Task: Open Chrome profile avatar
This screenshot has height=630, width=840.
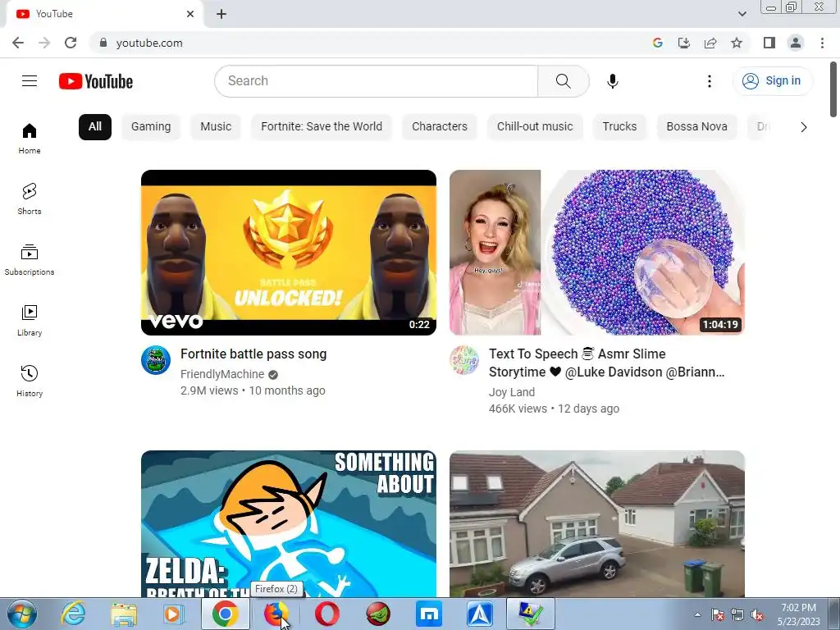Action: click(796, 43)
